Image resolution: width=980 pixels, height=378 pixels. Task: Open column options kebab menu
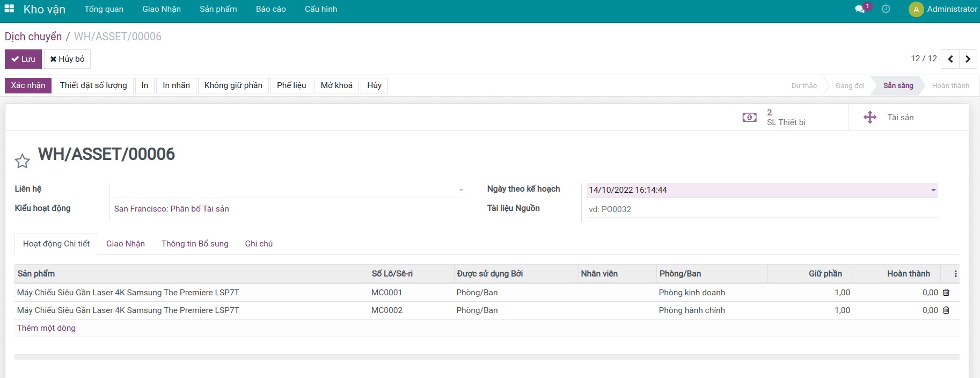click(955, 274)
